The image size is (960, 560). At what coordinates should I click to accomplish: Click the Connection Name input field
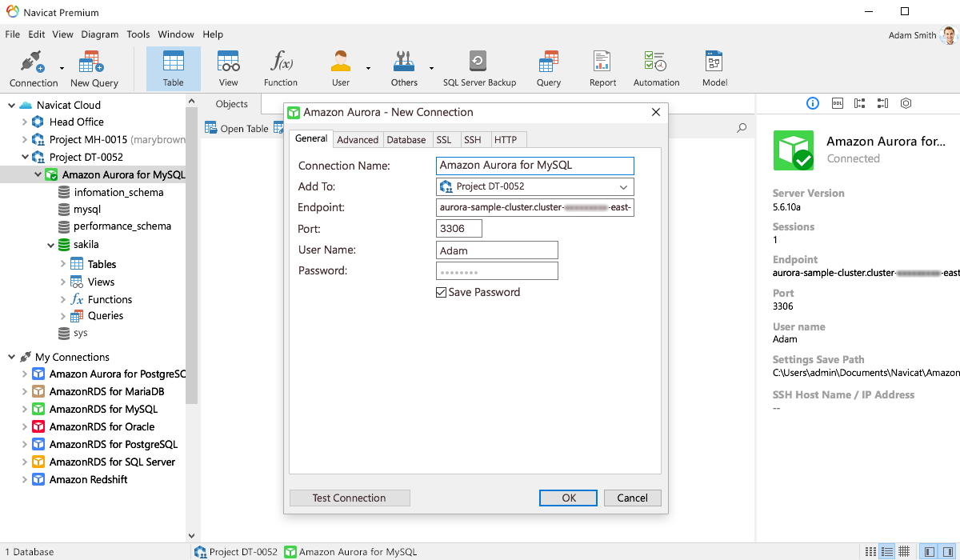535,166
